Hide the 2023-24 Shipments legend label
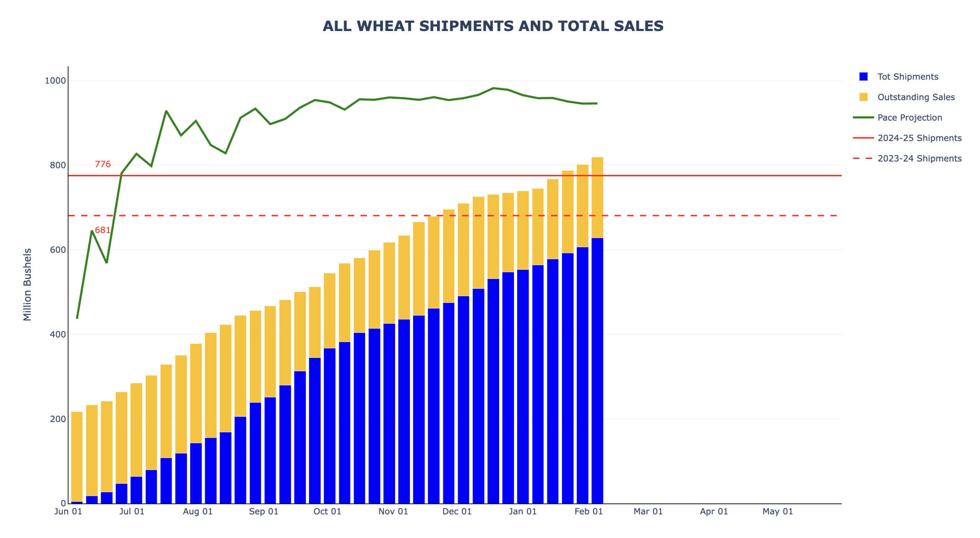 pyautogui.click(x=919, y=158)
